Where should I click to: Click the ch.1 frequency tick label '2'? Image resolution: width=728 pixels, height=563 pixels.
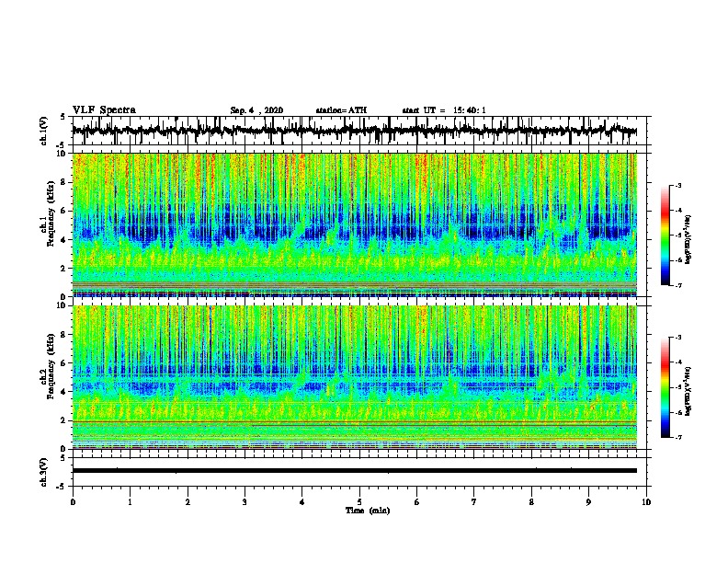point(63,269)
